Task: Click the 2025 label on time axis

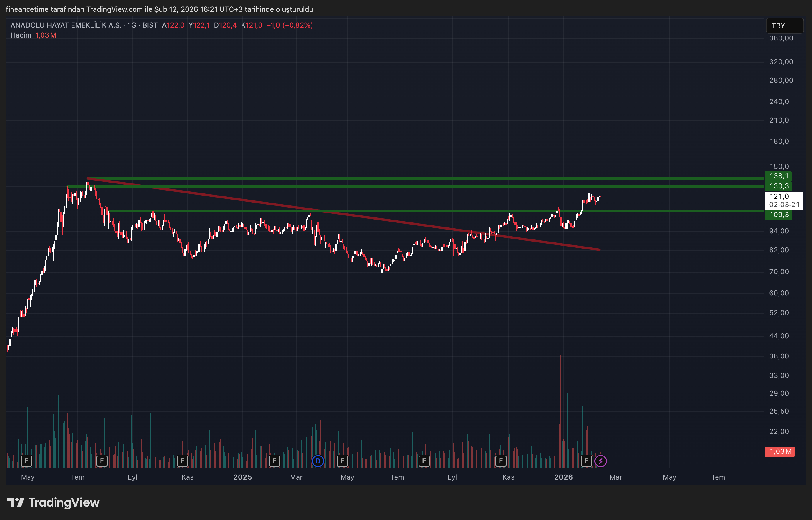Action: click(x=242, y=477)
